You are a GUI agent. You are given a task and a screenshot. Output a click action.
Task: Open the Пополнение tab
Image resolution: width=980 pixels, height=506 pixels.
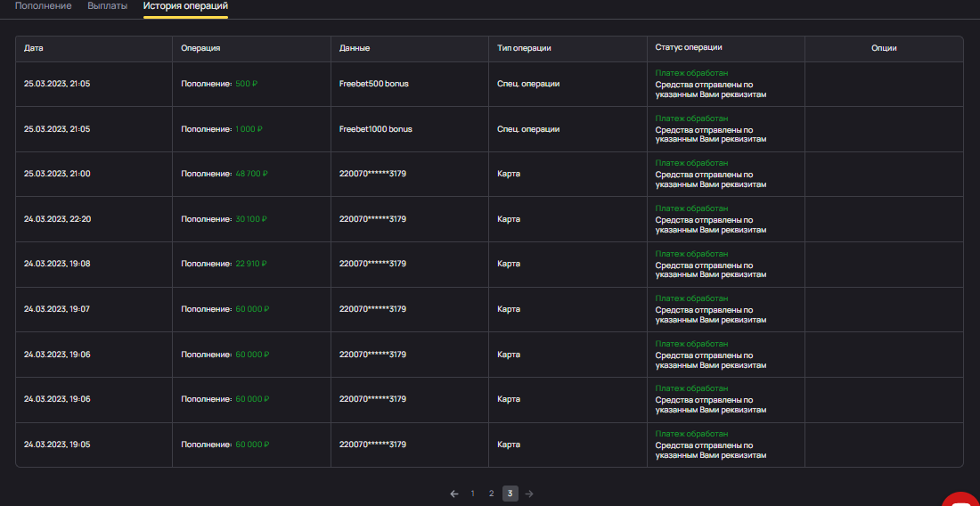43,6
